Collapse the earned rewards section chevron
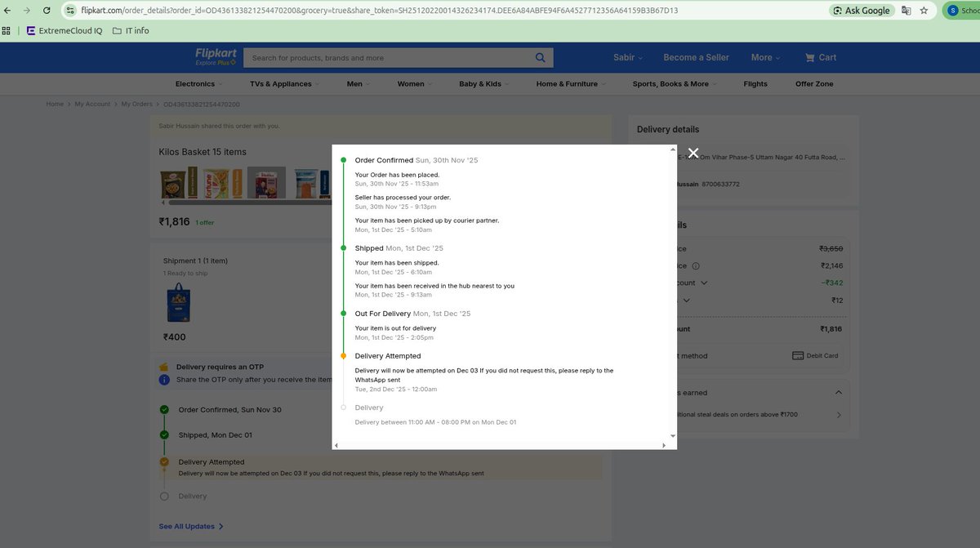This screenshot has width=980, height=548. (838, 393)
